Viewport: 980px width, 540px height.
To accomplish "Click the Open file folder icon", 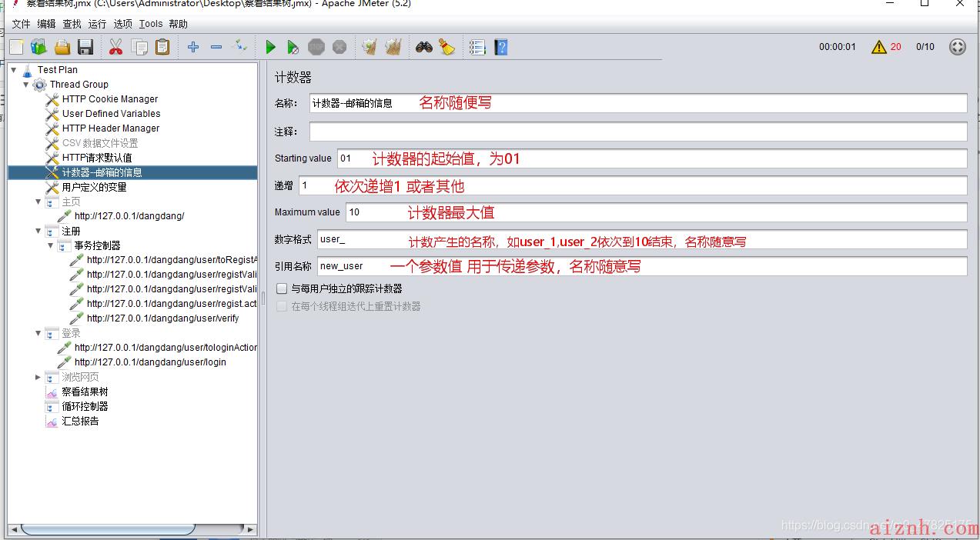I will pos(62,47).
